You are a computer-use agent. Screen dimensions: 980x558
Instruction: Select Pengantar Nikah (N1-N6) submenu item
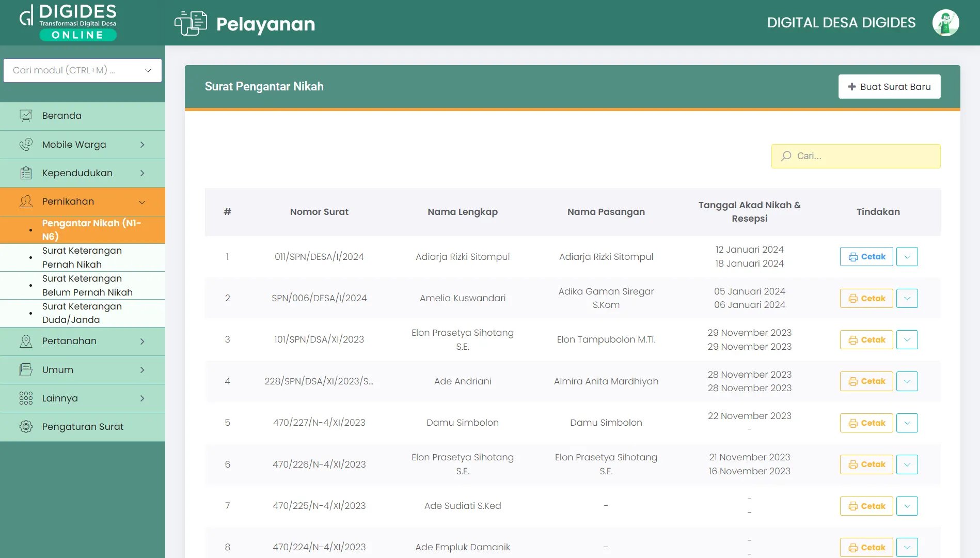coord(83,230)
